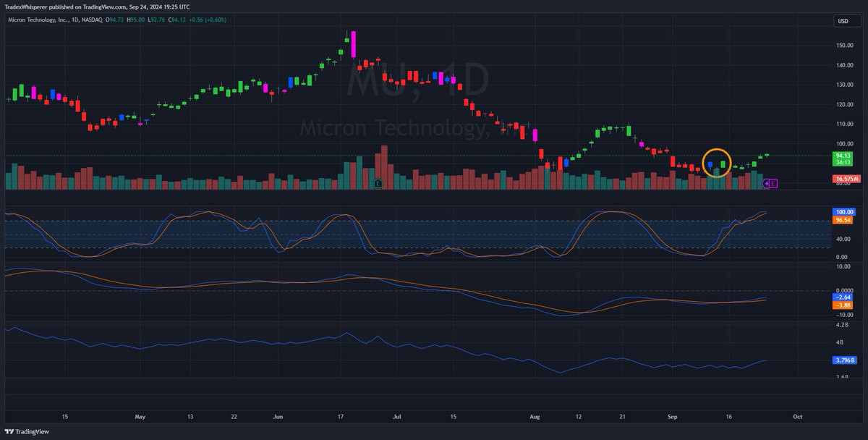Click the 110.00 price axis label
The image size is (868, 440).
click(844, 124)
